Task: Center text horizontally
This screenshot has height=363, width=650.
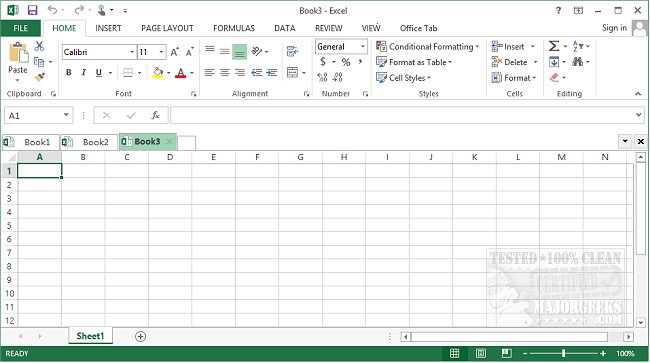Action: pos(225,73)
